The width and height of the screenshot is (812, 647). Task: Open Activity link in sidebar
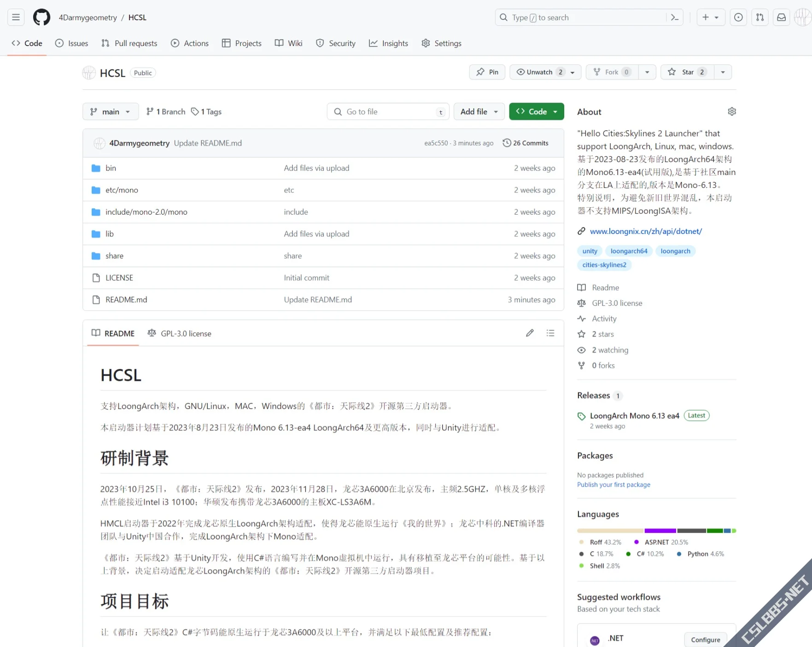click(597, 319)
